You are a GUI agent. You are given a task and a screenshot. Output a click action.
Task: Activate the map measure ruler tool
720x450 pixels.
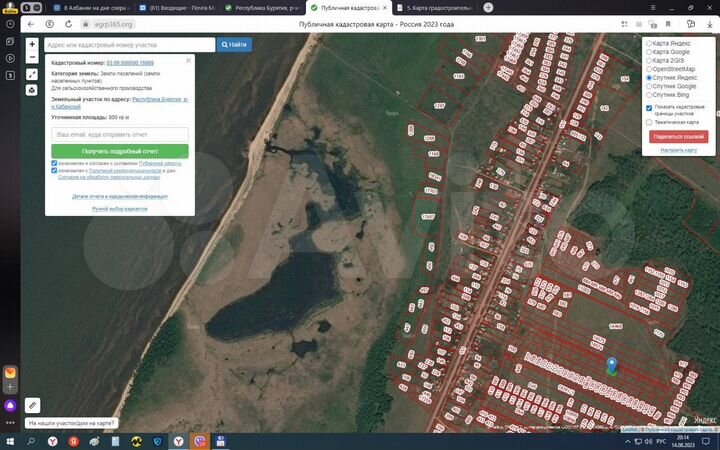[32, 74]
